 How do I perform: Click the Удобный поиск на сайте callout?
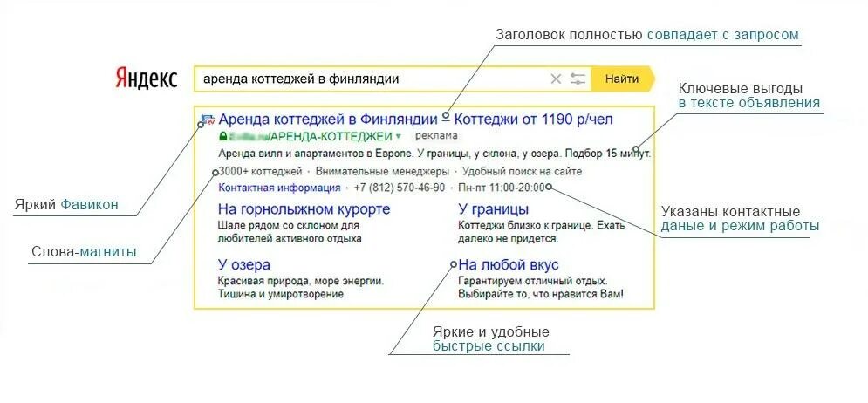point(522,172)
